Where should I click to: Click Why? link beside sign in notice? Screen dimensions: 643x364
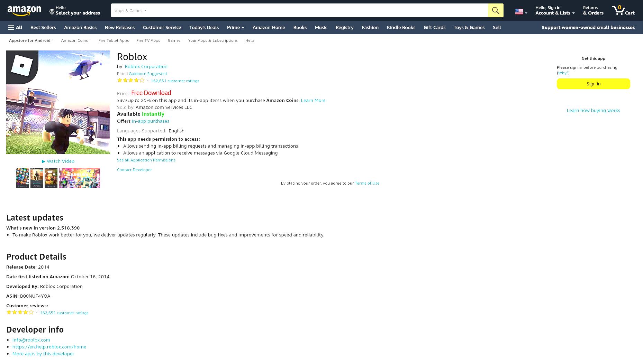563,73
